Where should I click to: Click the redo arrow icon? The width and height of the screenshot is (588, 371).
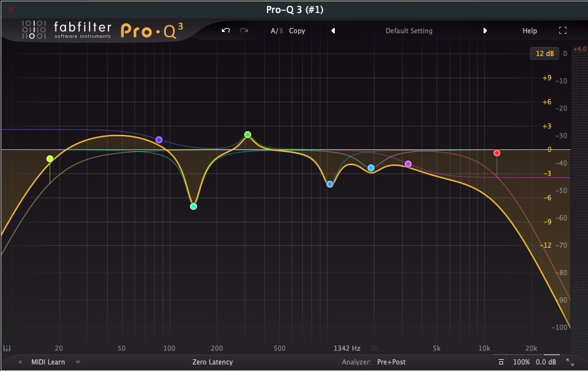click(x=244, y=31)
